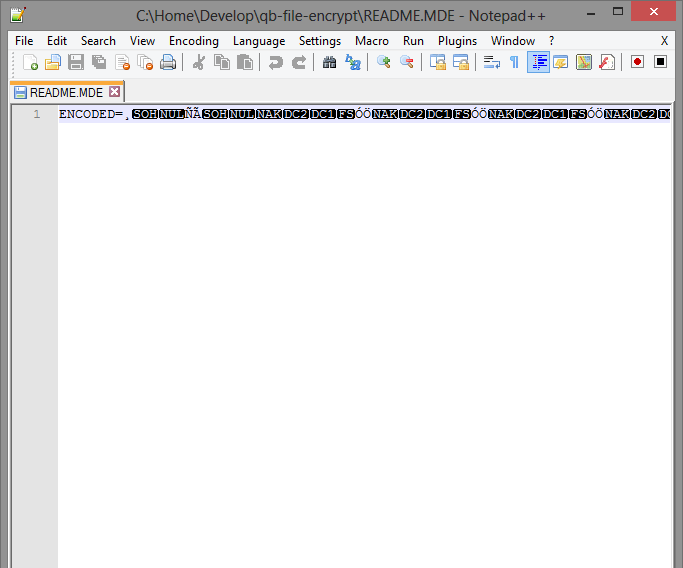The height and width of the screenshot is (568, 683).
Task: Start macro recording with red dot
Action: 637,62
